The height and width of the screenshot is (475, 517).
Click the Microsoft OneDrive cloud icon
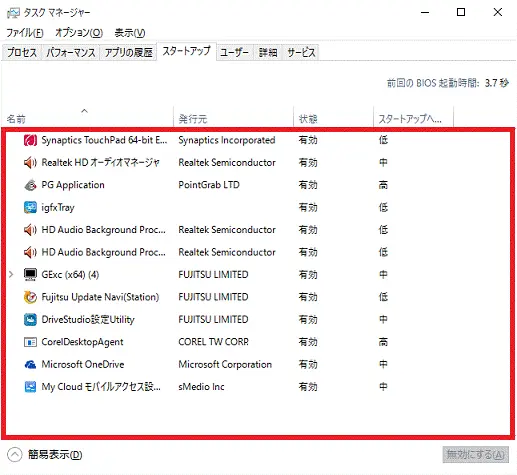coord(30,364)
